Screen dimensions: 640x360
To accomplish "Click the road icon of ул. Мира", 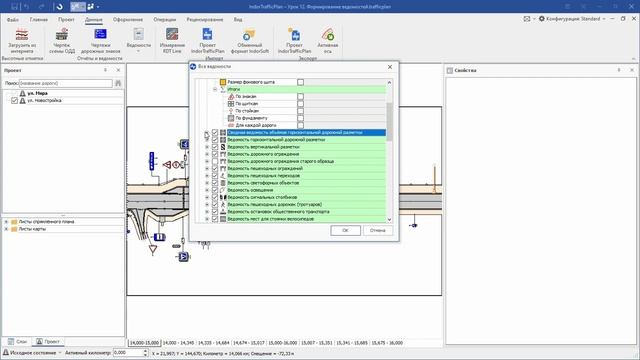I will tap(22, 93).
